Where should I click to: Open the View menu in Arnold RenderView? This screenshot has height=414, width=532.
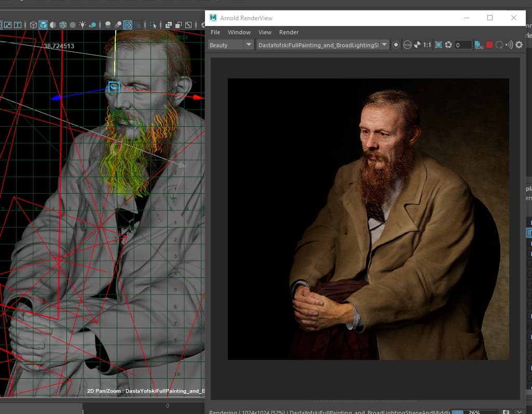[265, 32]
